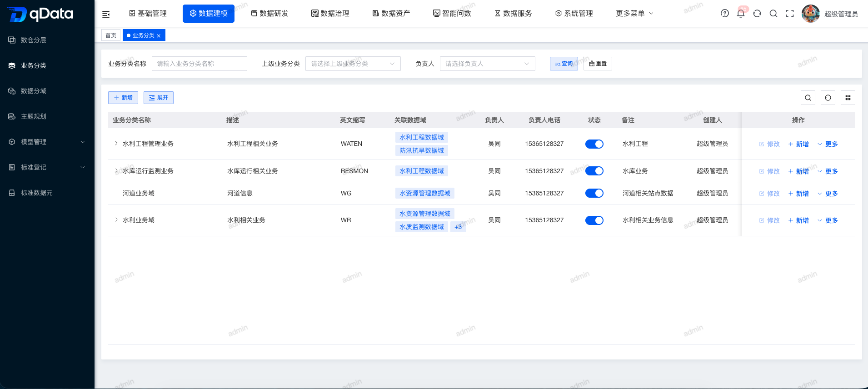
Task: Click 修改 for 水利工程管理业务 row
Action: tap(769, 144)
